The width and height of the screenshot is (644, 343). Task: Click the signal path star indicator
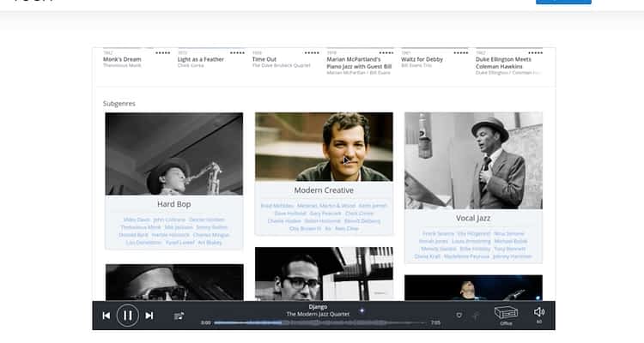tap(361, 310)
